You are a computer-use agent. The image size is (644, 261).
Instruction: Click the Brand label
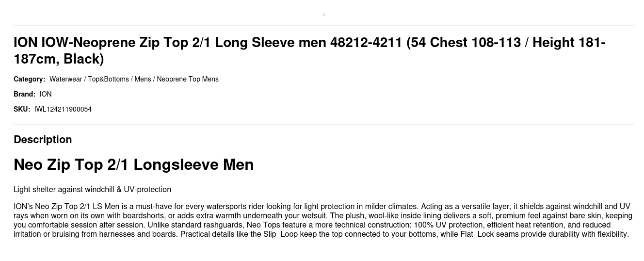tap(24, 94)
